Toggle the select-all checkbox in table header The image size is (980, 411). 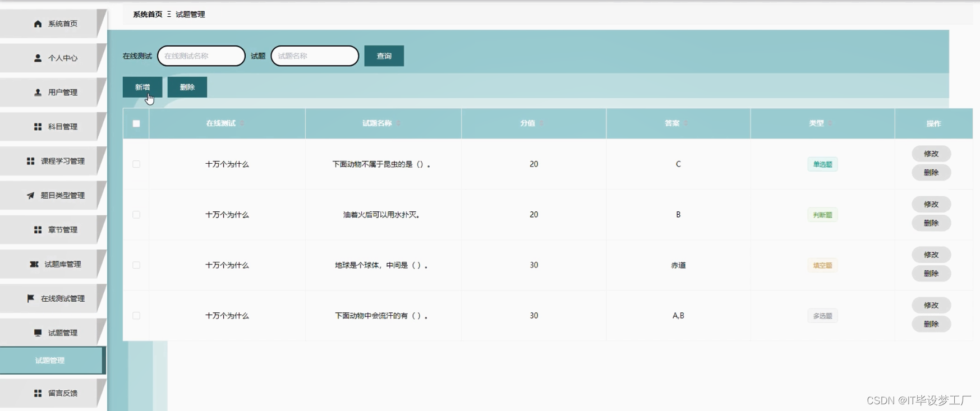click(136, 123)
